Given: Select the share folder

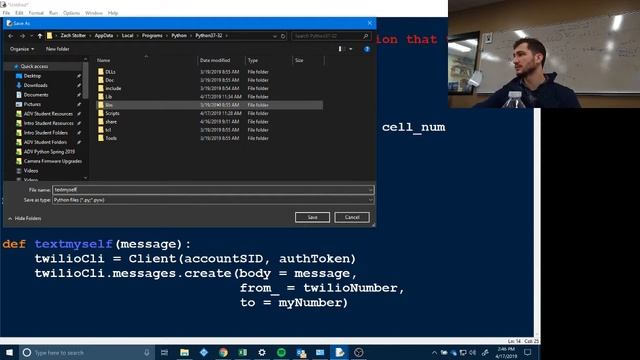Looking at the screenshot, I should [111, 122].
